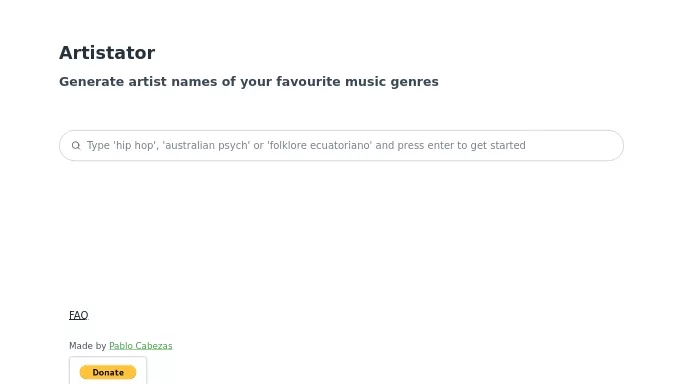Click the word 'genres' in the heading
Image resolution: width=683 pixels, height=384 pixels.
tap(414, 82)
